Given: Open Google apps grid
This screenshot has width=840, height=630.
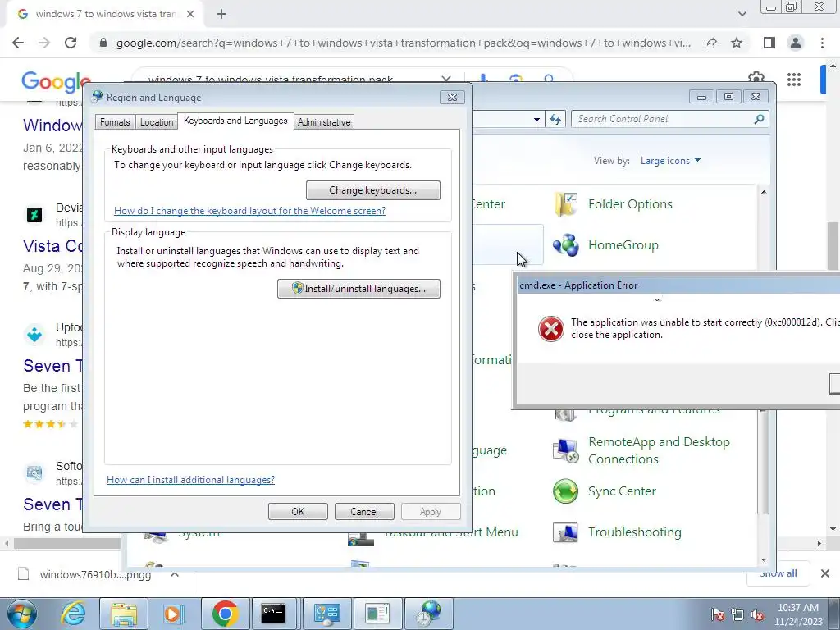Looking at the screenshot, I should click(794, 80).
